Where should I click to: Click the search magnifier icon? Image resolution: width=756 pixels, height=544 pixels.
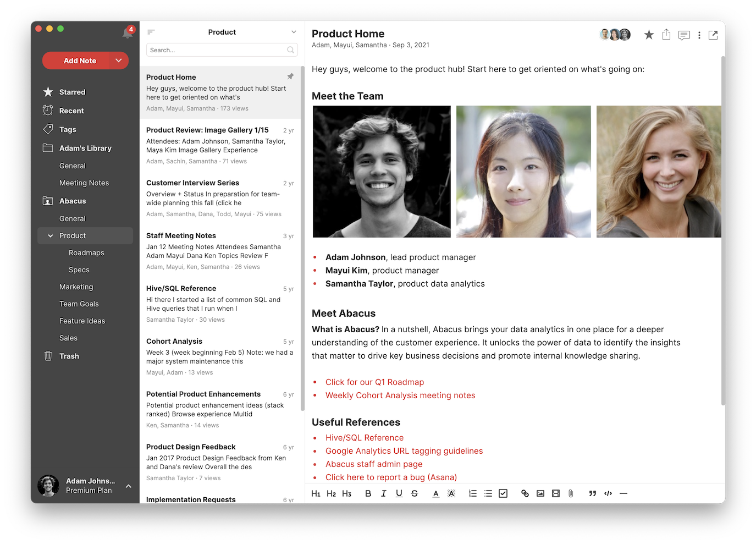tap(290, 50)
